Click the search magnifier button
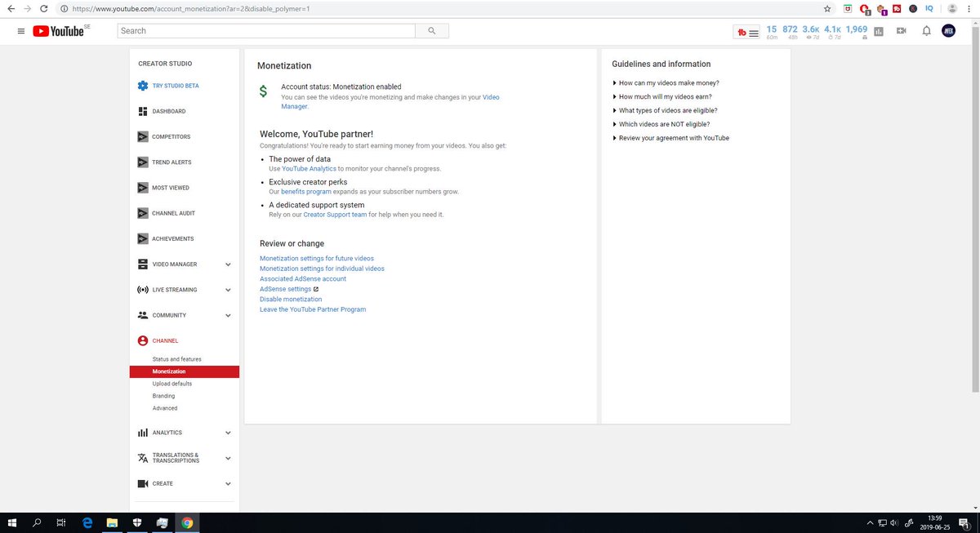 (x=432, y=31)
